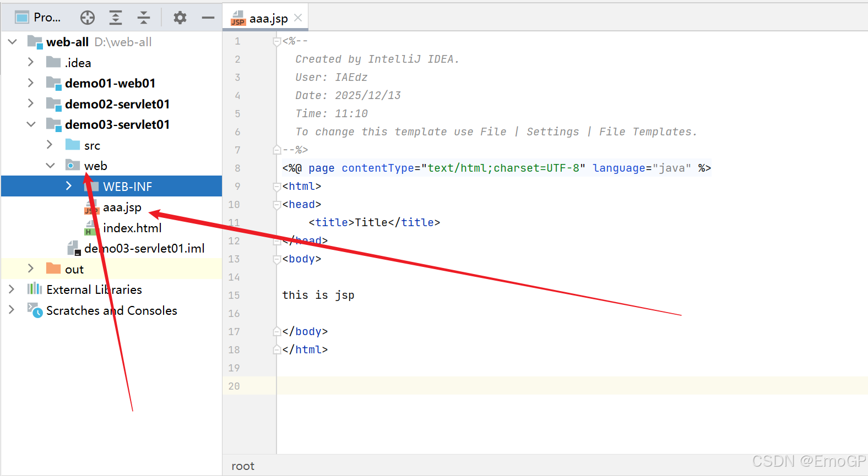The width and height of the screenshot is (868, 476).
Task: Click the src folder icon
Action: [73, 145]
